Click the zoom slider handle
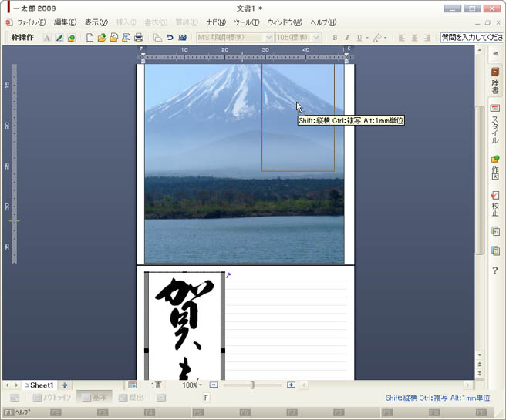The height and width of the screenshot is (420, 506). pos(252,385)
